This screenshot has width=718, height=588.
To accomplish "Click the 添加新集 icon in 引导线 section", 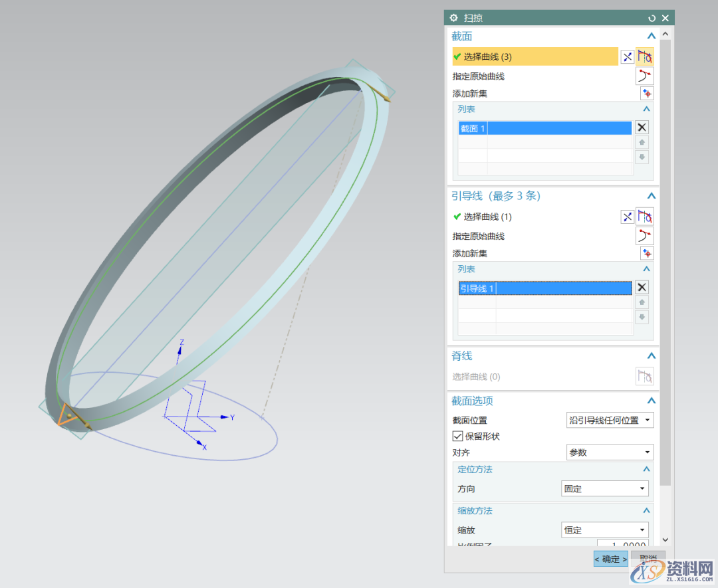I will click(646, 253).
